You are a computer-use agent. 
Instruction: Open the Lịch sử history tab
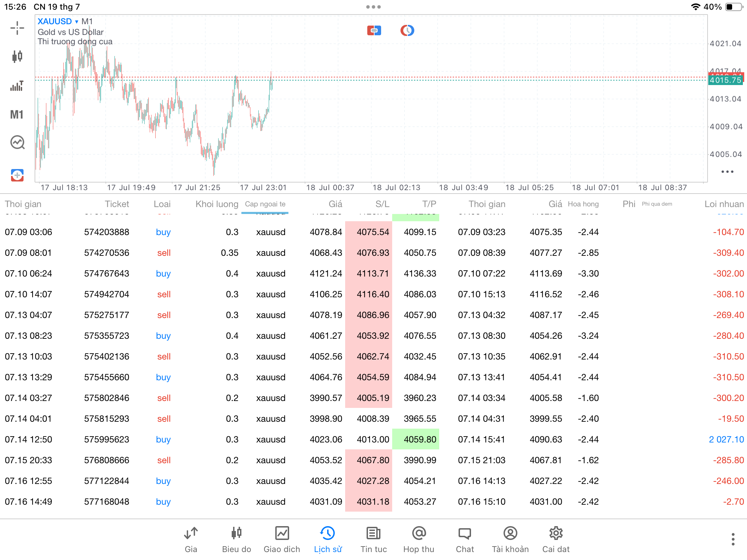[328, 539]
